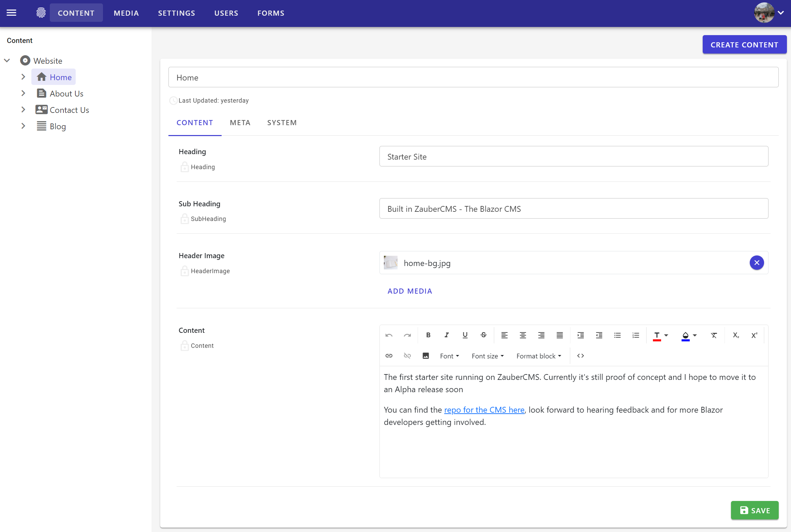
Task: Remove home-bg.jpg with X button
Action: click(x=757, y=263)
